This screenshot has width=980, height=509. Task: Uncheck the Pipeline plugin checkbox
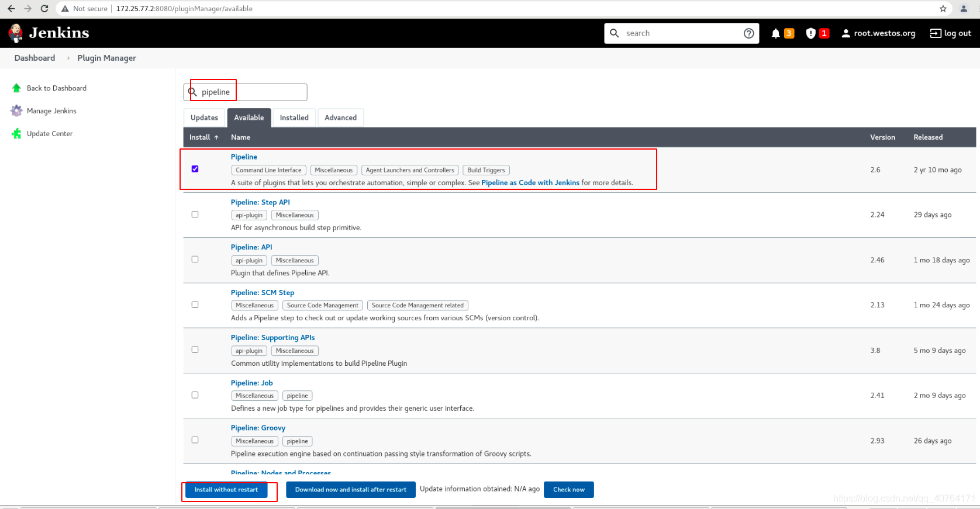click(195, 169)
